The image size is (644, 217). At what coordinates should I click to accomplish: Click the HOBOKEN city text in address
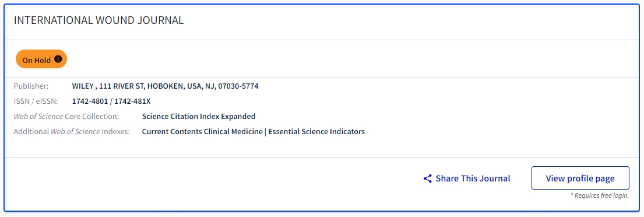tap(163, 86)
